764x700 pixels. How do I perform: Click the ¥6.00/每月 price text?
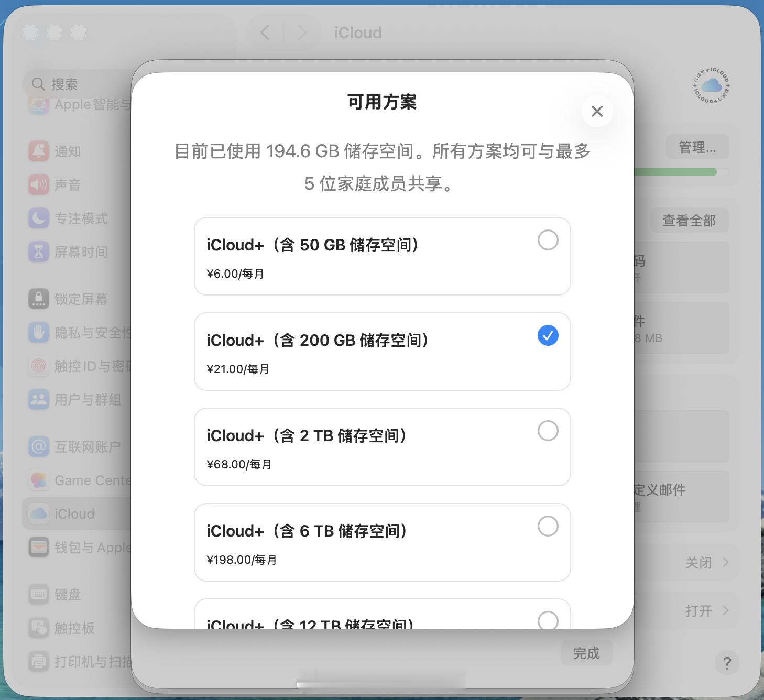235,274
